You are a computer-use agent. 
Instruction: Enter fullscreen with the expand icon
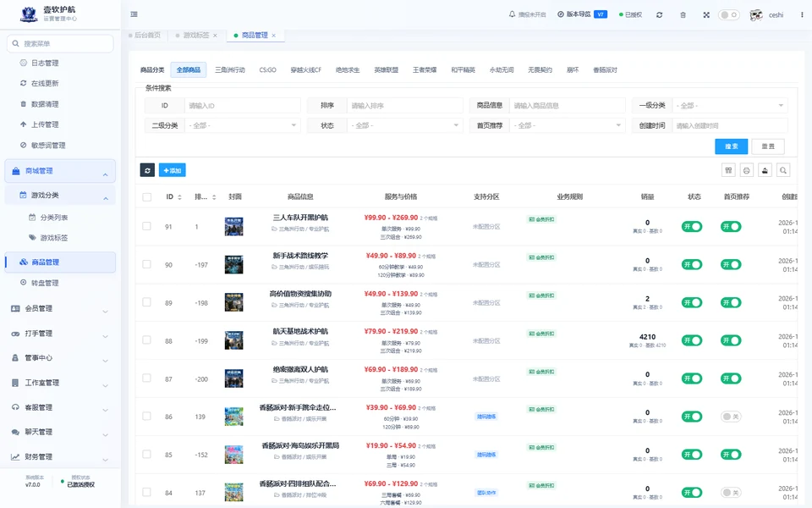click(706, 15)
